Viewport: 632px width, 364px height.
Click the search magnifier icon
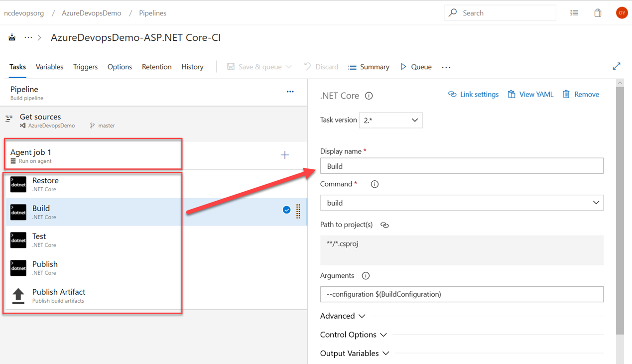click(452, 13)
